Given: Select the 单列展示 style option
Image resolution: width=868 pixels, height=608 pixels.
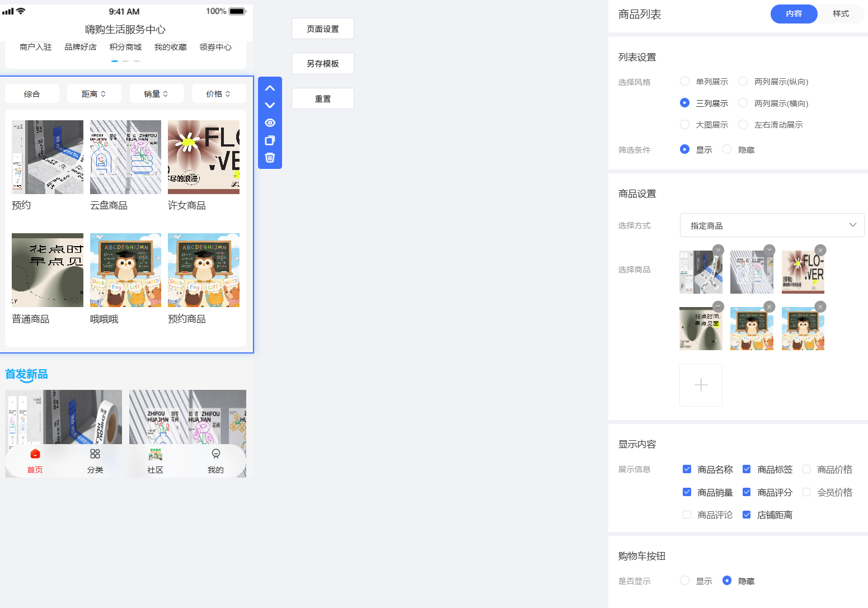Looking at the screenshot, I should pyautogui.click(x=684, y=82).
